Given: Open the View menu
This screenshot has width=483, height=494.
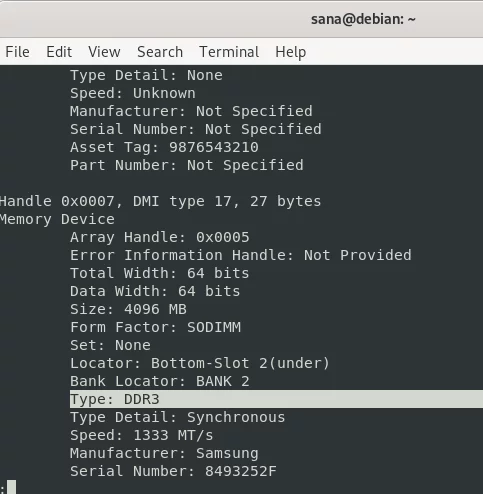Looking at the screenshot, I should point(104,52).
